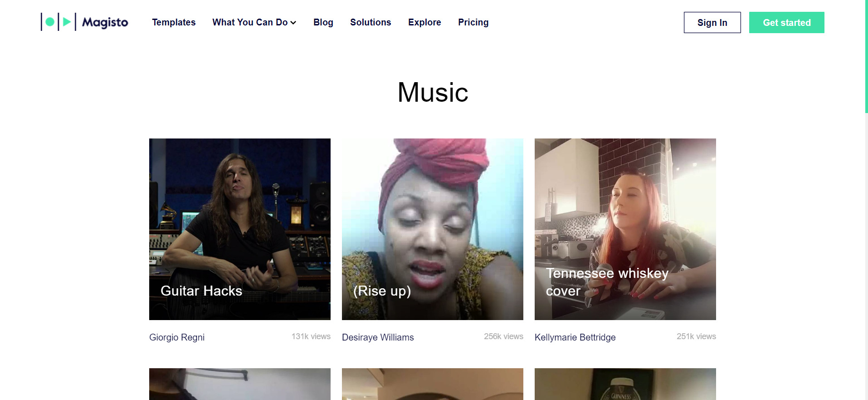This screenshot has height=400, width=868.
Task: Click the green Get started button
Action: (x=786, y=23)
